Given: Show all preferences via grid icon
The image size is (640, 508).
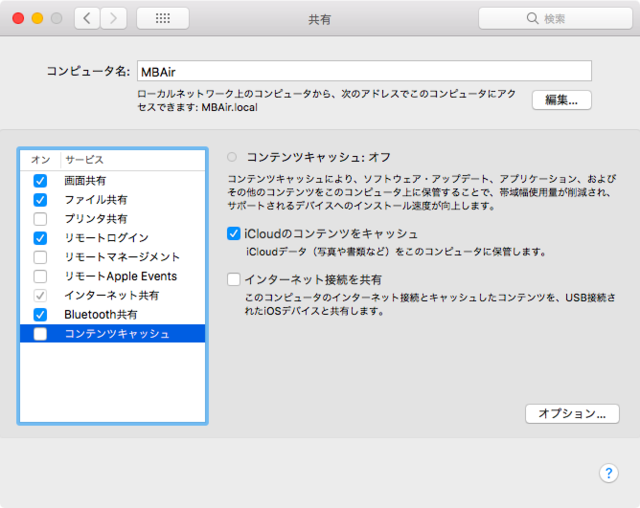Looking at the screenshot, I should pos(163,18).
